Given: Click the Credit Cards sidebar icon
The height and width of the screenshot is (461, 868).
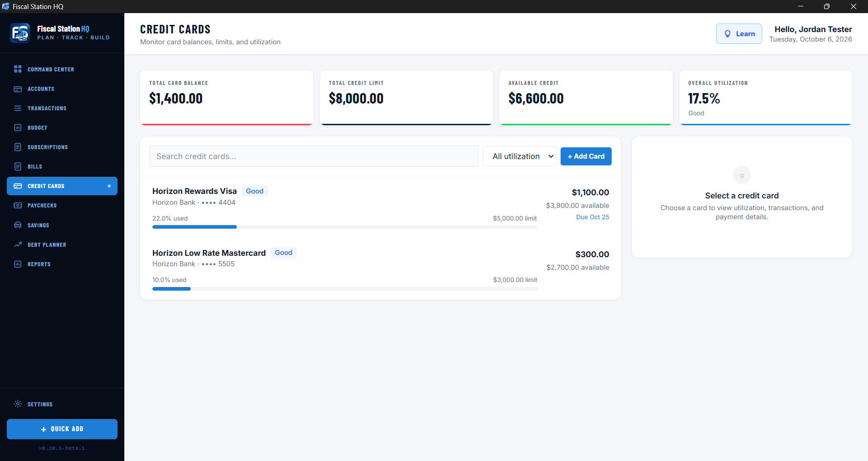Looking at the screenshot, I should 18,186.
